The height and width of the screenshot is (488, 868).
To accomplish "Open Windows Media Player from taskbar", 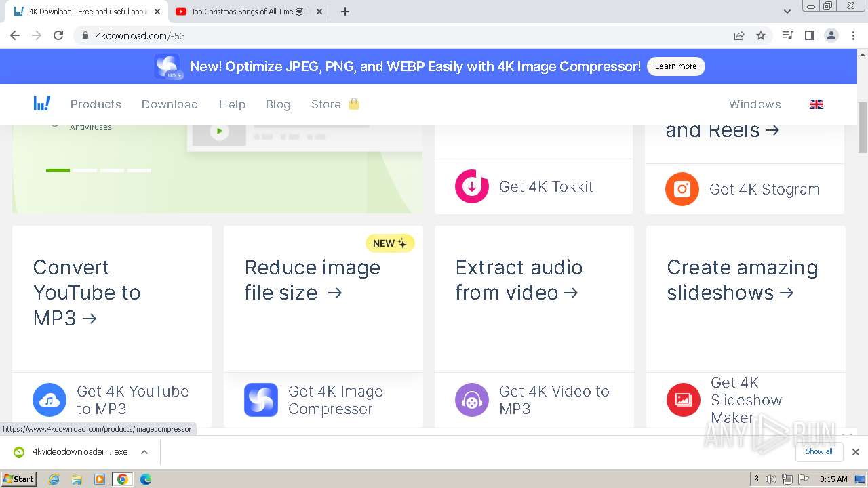I will pos(100,479).
